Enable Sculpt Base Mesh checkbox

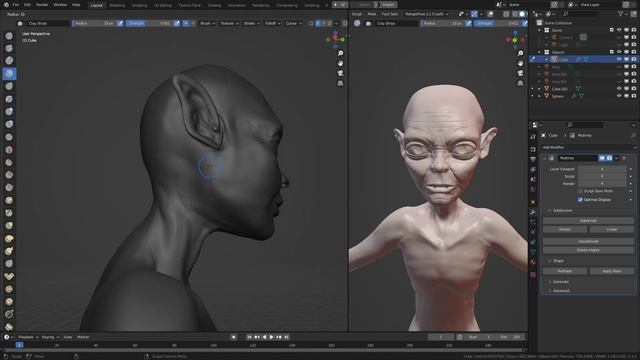pyautogui.click(x=580, y=191)
